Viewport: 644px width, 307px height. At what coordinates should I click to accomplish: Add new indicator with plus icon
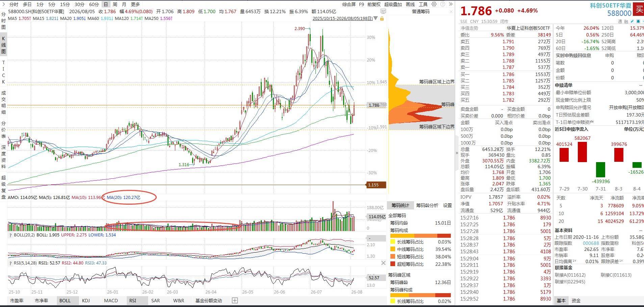pyautogui.click(x=235, y=300)
